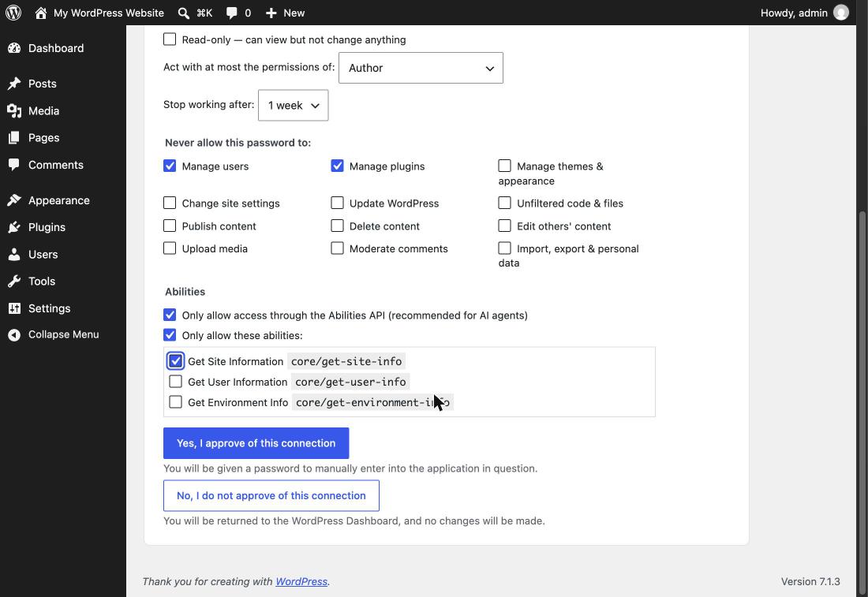The height and width of the screenshot is (597, 868).
Task: Uncheck Manage users restriction
Action: point(170,166)
